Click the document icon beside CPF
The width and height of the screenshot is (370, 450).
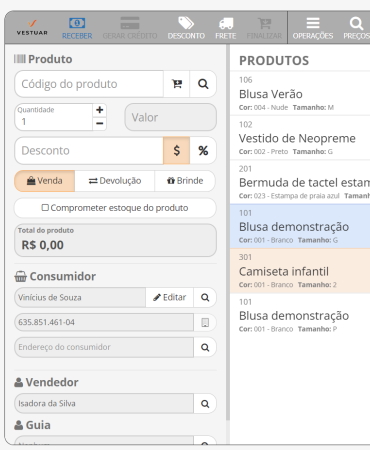click(x=205, y=322)
